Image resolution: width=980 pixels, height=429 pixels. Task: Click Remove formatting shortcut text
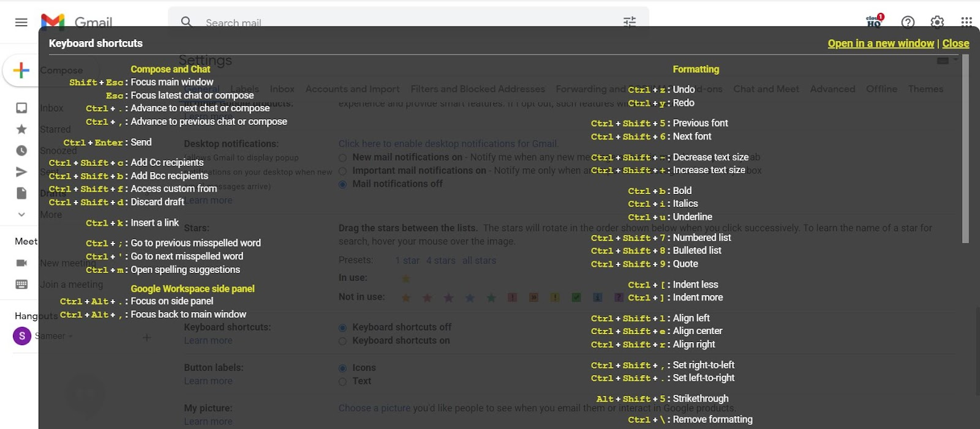pos(713,420)
